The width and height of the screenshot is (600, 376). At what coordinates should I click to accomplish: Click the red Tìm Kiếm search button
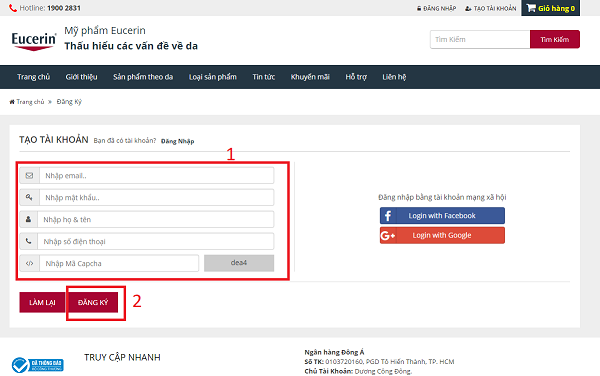tap(554, 39)
